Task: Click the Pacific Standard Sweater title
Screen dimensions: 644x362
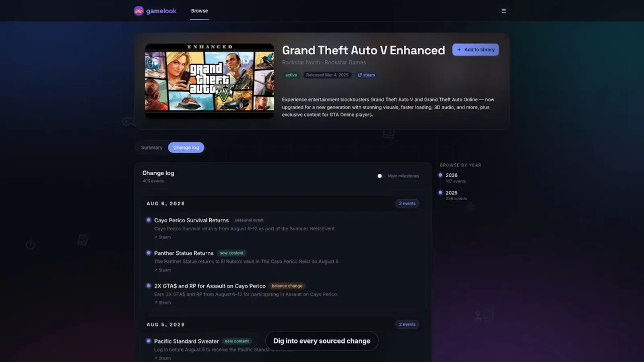Action: pos(186,341)
